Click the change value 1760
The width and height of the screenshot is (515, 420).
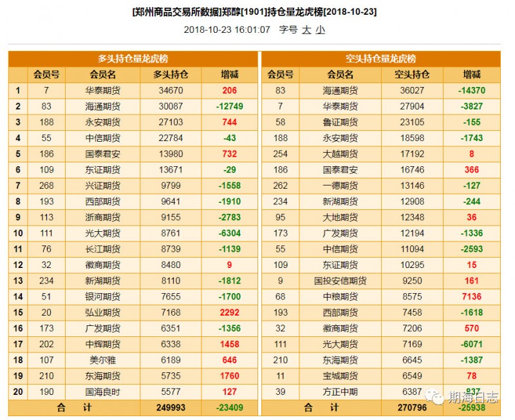[x=230, y=376]
